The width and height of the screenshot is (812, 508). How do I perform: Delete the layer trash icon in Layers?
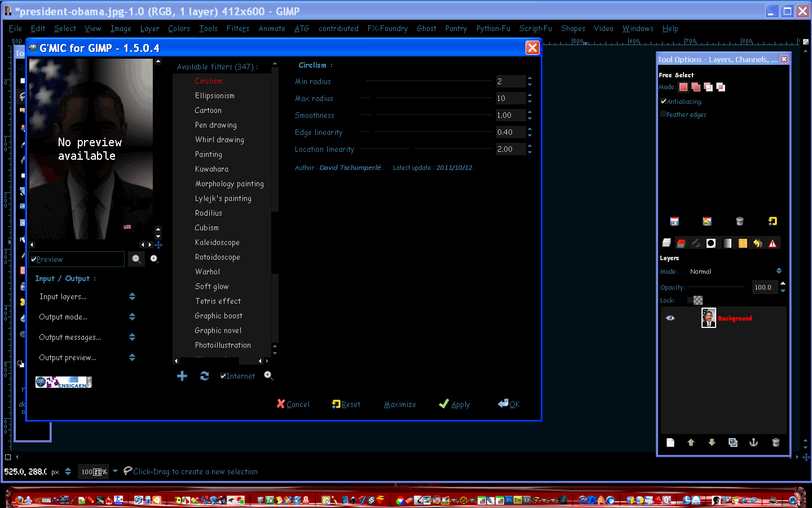click(x=776, y=443)
